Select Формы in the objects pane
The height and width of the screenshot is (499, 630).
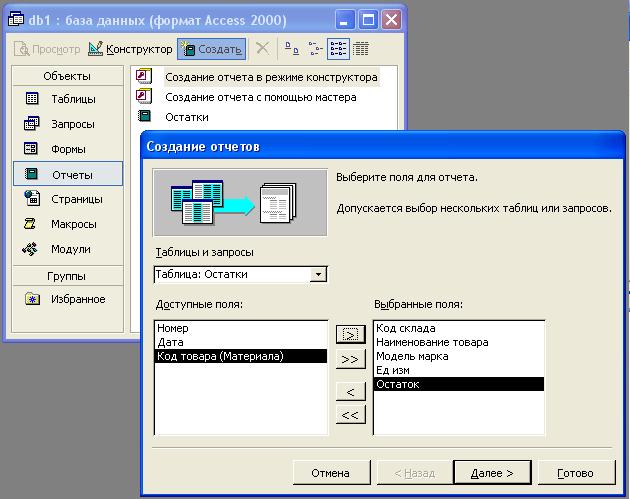[x=68, y=149]
